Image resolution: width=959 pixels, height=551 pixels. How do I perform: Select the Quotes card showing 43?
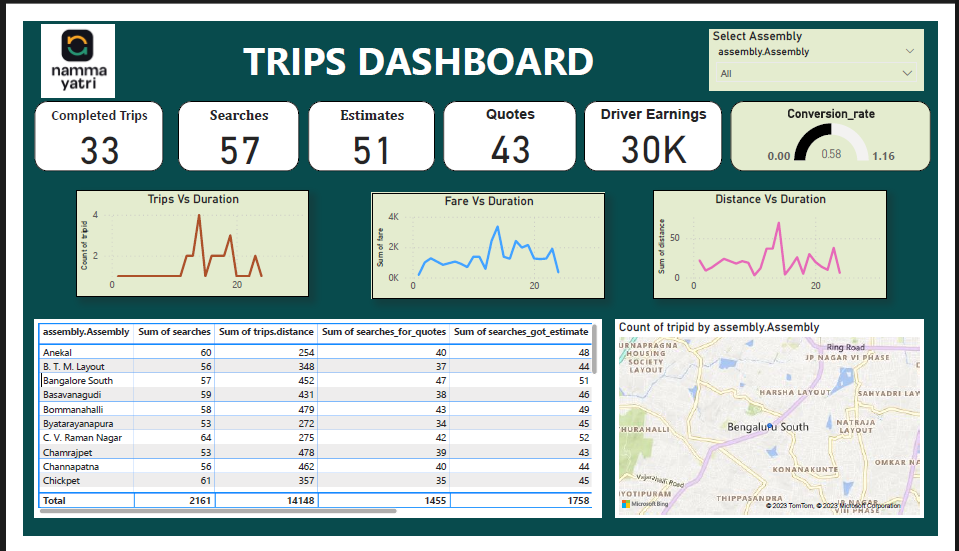click(x=510, y=135)
